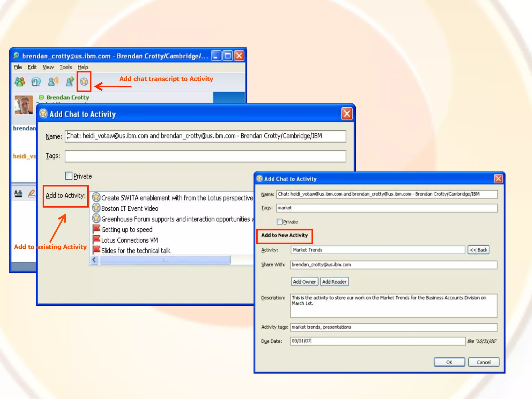The height and width of the screenshot is (399, 532).
Task: Click the << Back button
Action: tap(478, 250)
